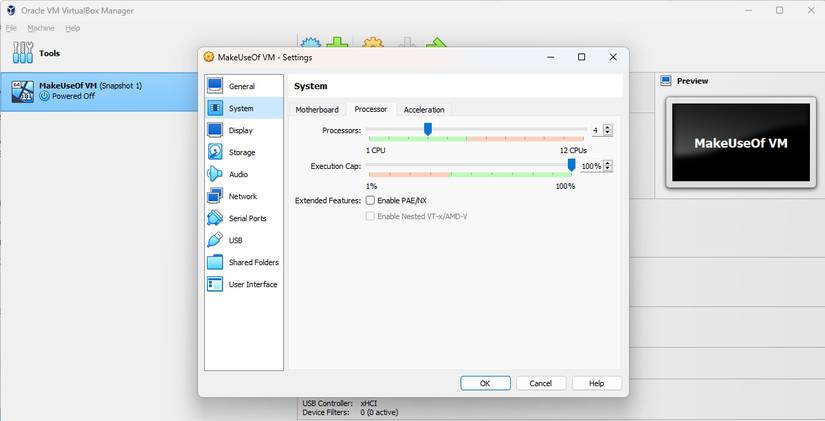
Task: Select the User Interface label
Action: [x=253, y=284]
